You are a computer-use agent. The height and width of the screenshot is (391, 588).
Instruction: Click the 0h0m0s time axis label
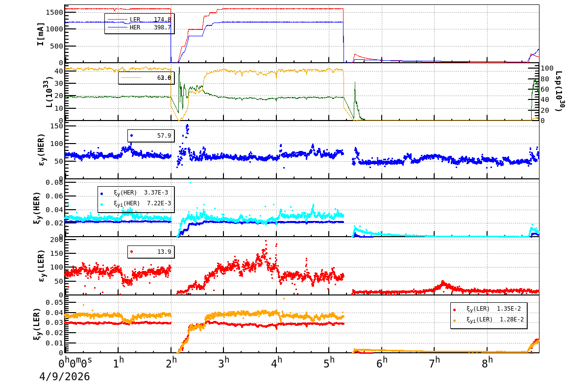(75, 363)
